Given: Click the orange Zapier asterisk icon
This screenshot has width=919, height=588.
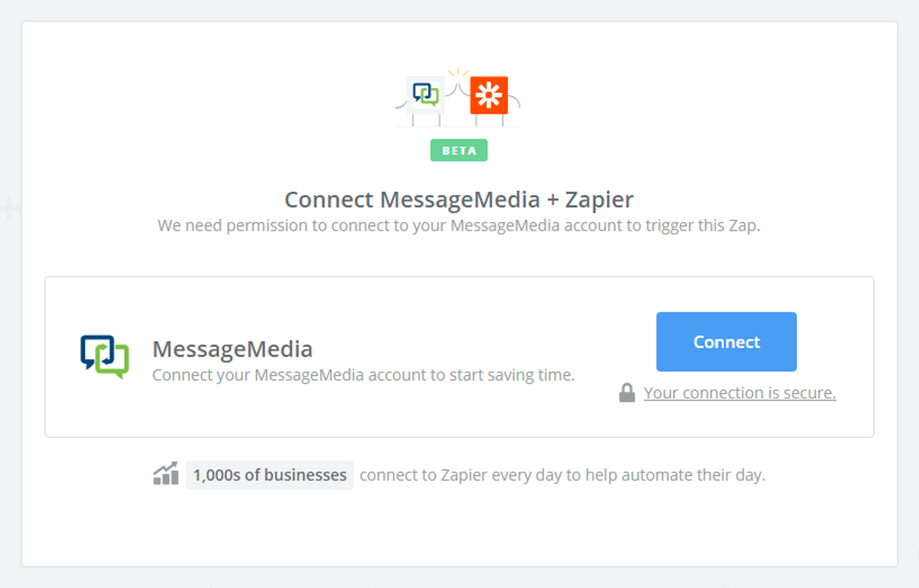Looking at the screenshot, I should coord(489,95).
